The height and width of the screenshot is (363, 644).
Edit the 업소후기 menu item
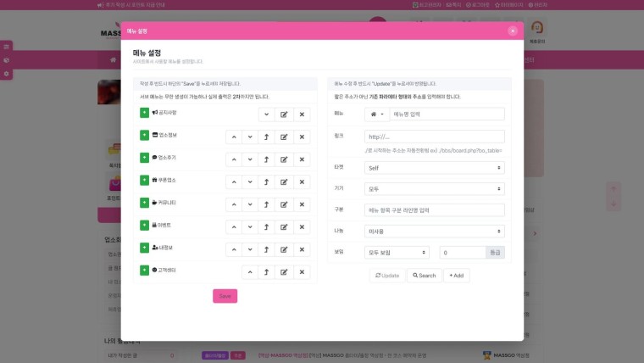point(284,159)
